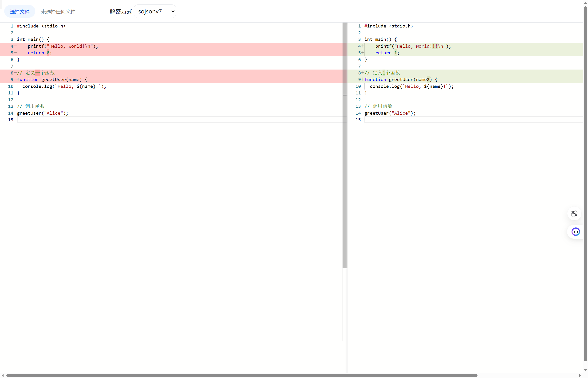This screenshot has height=378, width=588.
Task: Click plus marker on right line 9
Action: click(363, 80)
